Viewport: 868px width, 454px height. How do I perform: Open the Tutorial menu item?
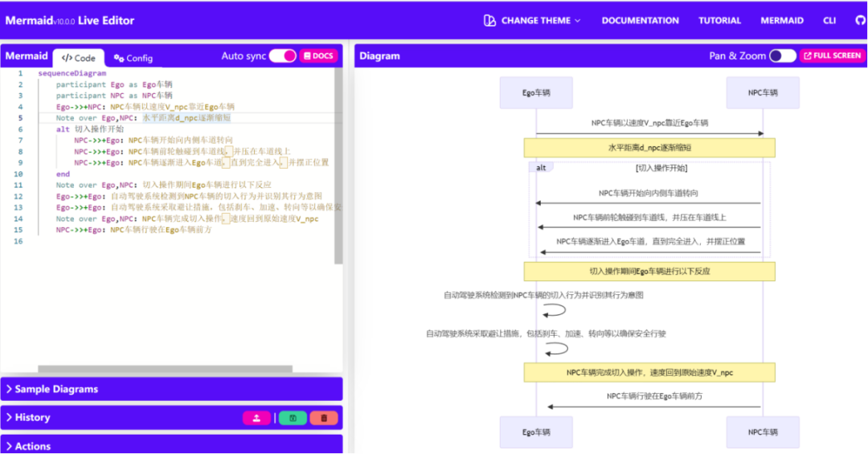coord(719,20)
